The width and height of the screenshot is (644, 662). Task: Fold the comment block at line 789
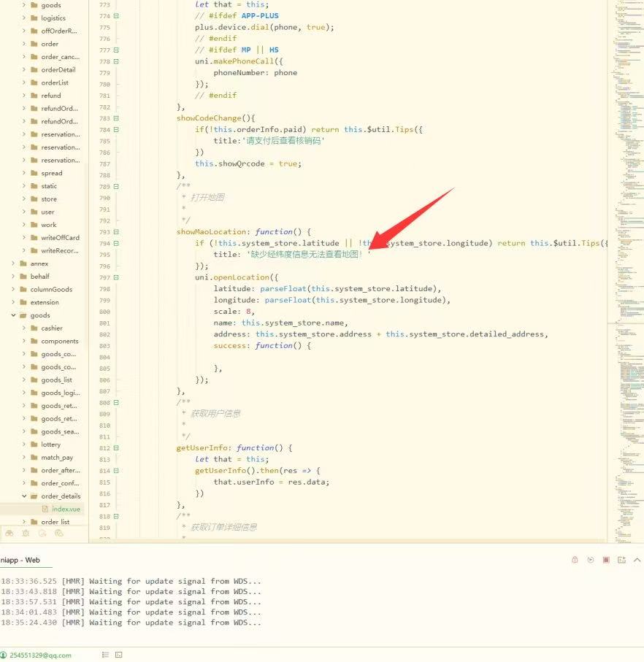coord(116,187)
